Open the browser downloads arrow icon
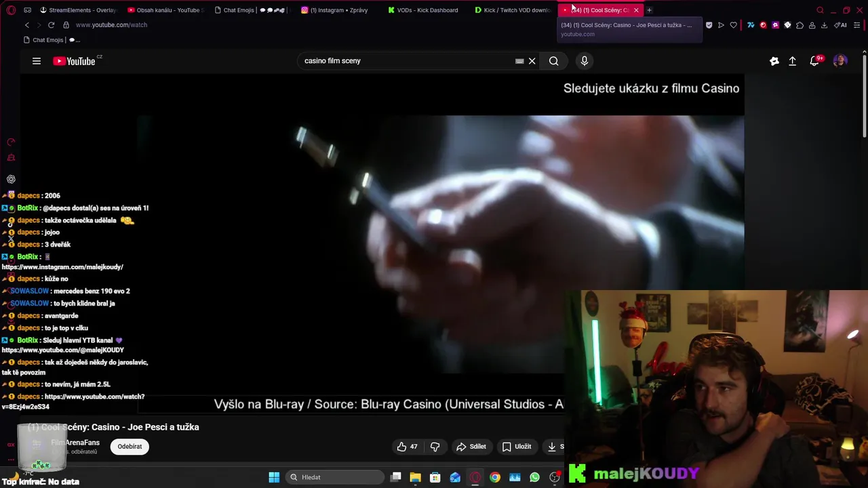 824,25
